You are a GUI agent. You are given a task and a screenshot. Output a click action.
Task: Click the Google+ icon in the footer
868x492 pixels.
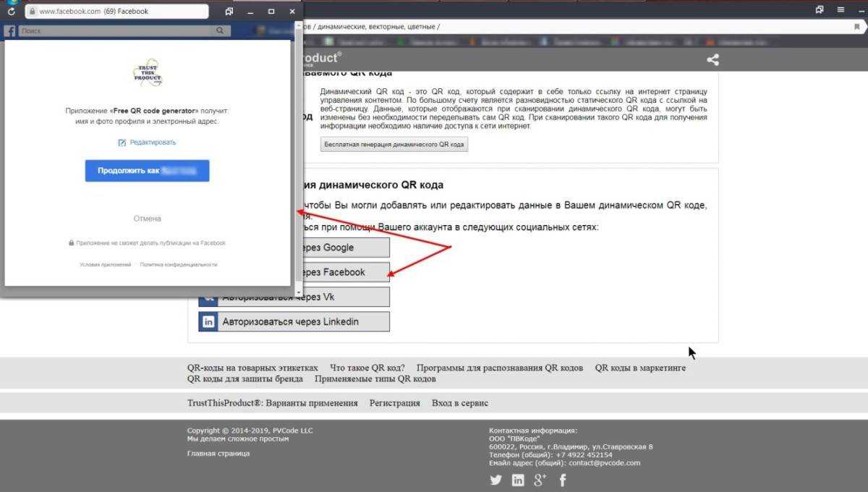coord(540,480)
